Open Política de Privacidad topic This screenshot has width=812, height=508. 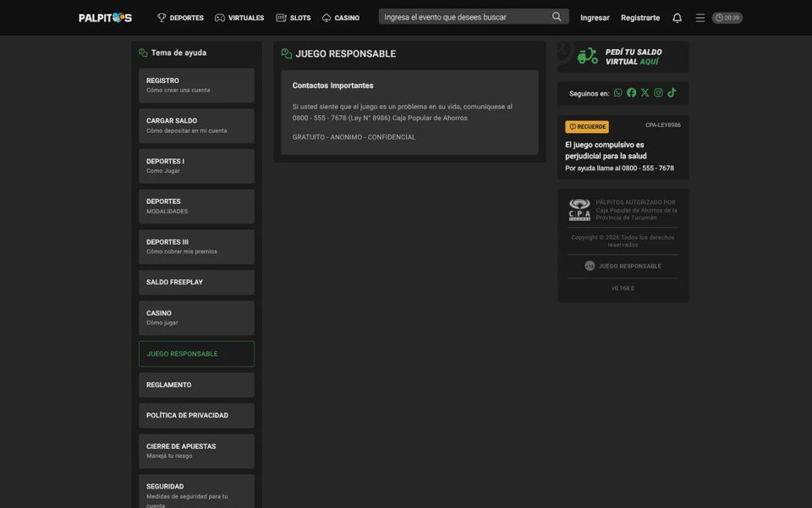pyautogui.click(x=196, y=416)
